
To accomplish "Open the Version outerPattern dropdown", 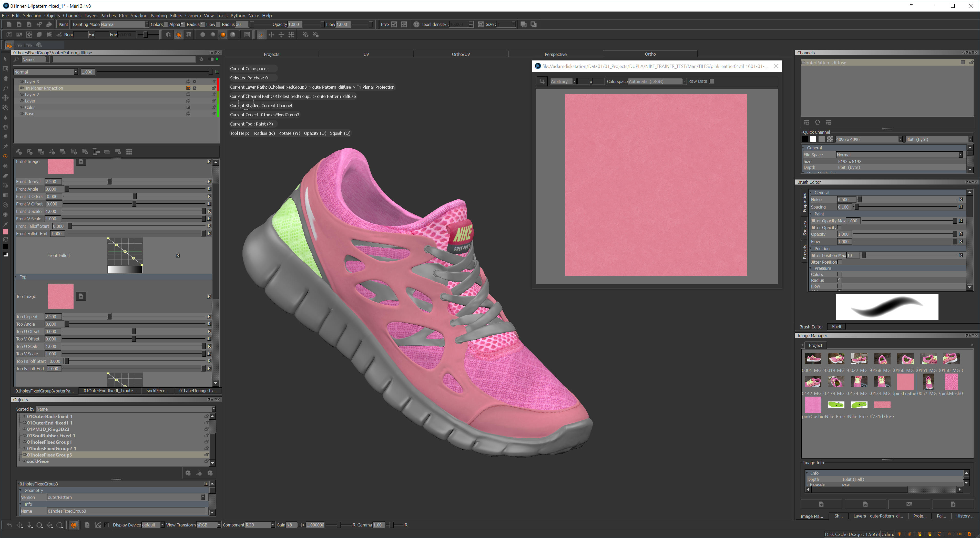I will [126, 497].
